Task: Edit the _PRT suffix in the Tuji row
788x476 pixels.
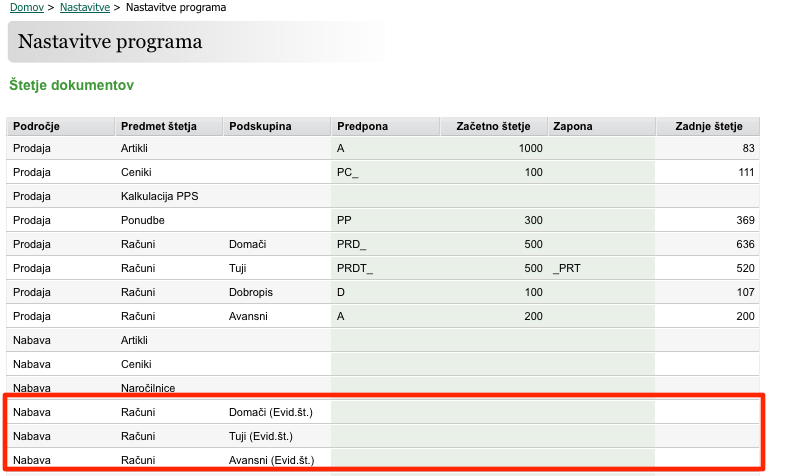Action: coord(601,268)
